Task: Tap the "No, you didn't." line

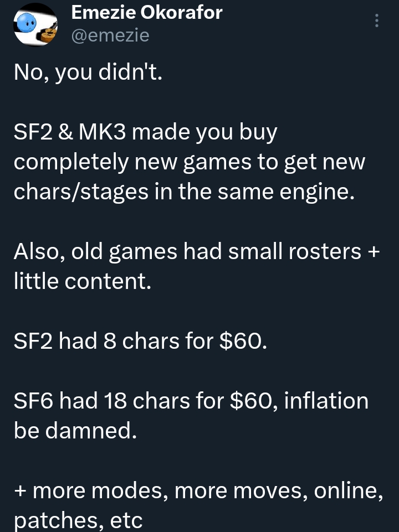Action: click(88, 73)
